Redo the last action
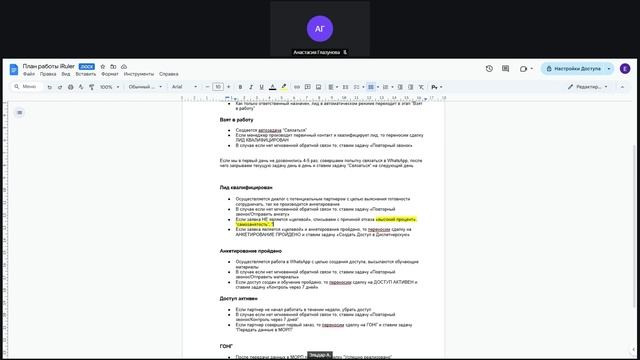Screen dimensions: 640x360 pyautogui.click(x=60, y=87)
